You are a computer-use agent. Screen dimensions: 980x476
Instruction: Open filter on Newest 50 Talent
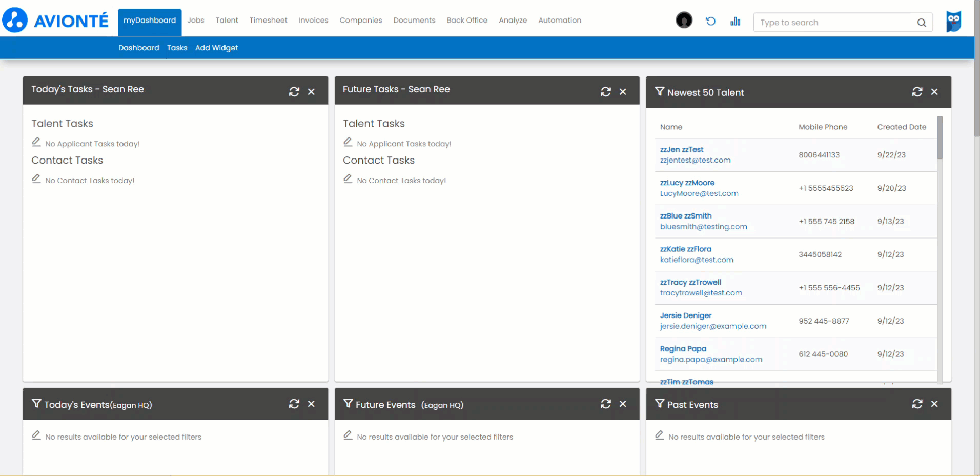tap(660, 92)
